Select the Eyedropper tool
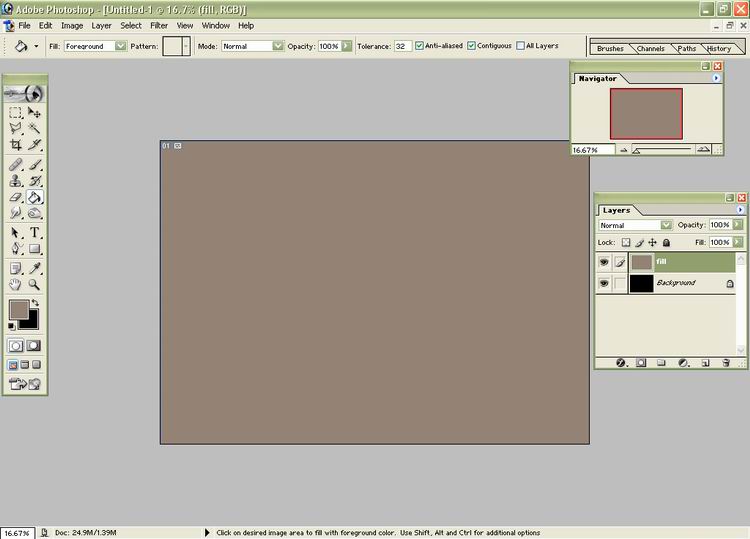The image size is (750, 539). (34, 268)
